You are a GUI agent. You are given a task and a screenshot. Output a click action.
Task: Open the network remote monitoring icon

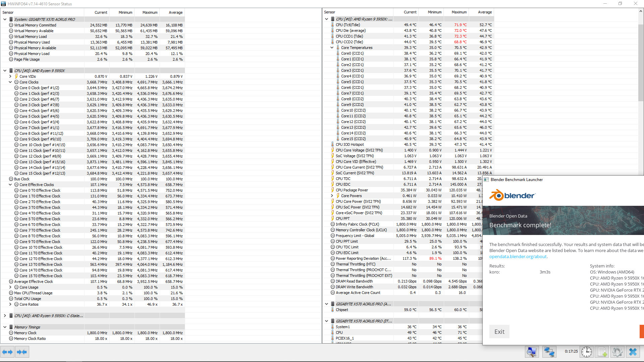pos(549,352)
